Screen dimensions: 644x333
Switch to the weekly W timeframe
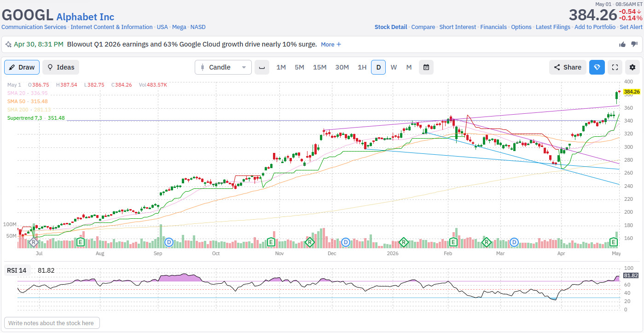394,67
